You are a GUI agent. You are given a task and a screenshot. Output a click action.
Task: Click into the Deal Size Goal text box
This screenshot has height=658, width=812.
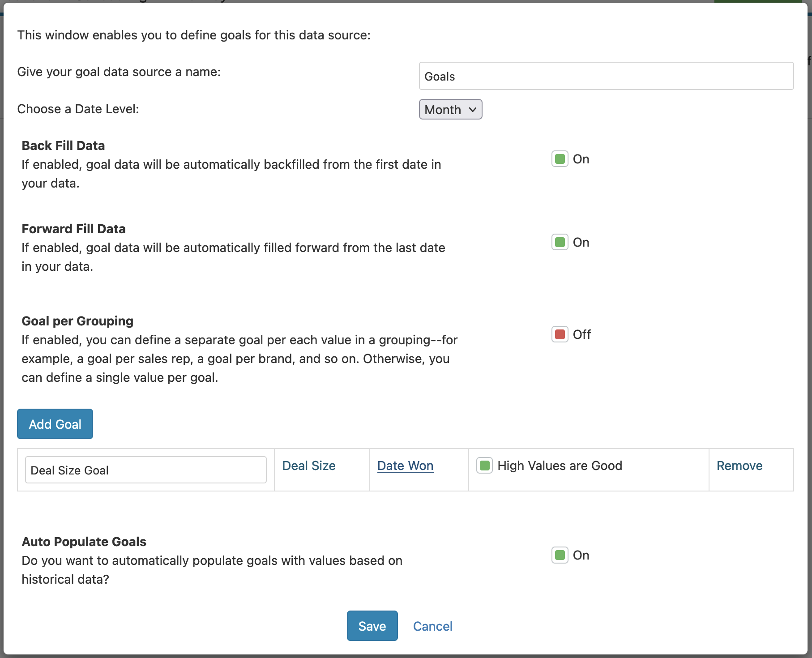tap(145, 470)
